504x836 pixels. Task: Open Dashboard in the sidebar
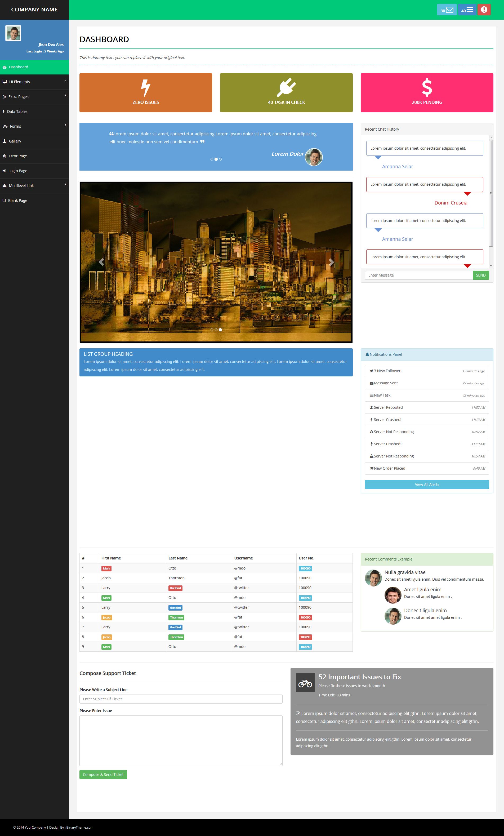[x=34, y=67]
